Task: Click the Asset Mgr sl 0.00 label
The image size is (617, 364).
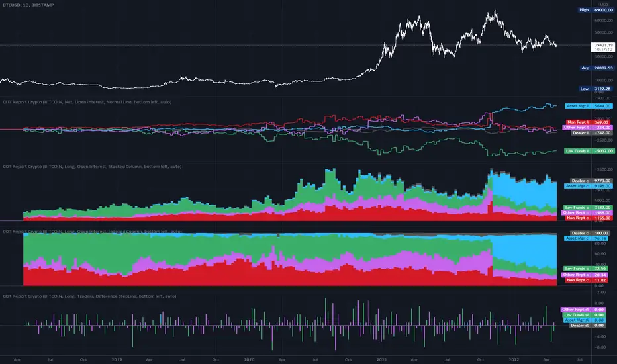Action: 585,320
